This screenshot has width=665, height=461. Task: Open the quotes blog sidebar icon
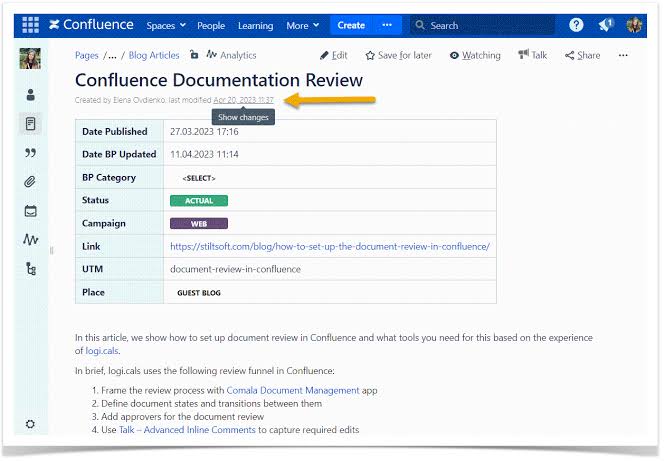coord(30,153)
